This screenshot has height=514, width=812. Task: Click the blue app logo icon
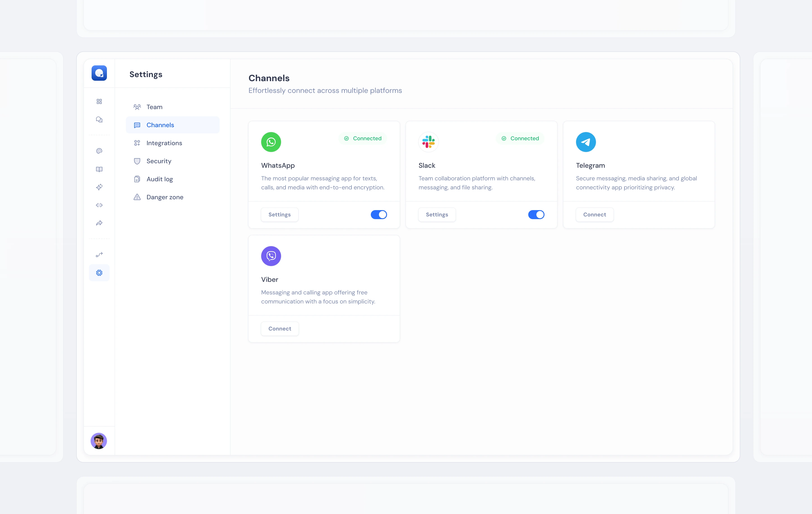click(x=99, y=73)
